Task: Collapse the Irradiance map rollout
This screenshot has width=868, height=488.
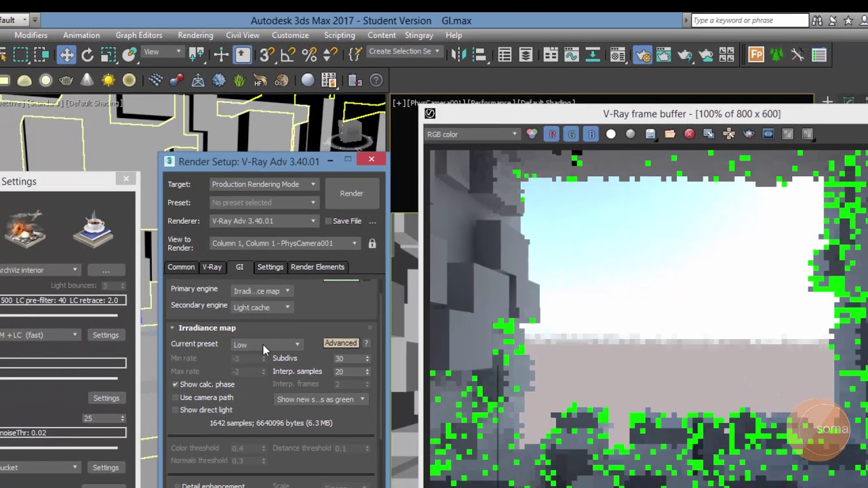Action: tap(172, 328)
